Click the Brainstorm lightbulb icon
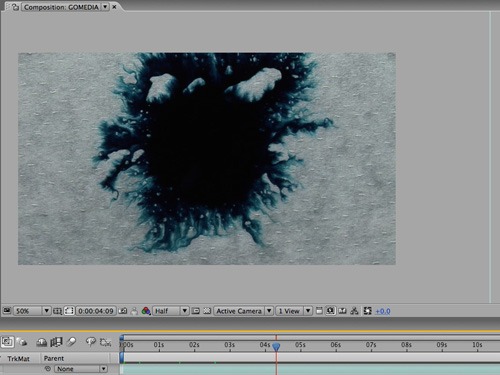 coord(90,342)
